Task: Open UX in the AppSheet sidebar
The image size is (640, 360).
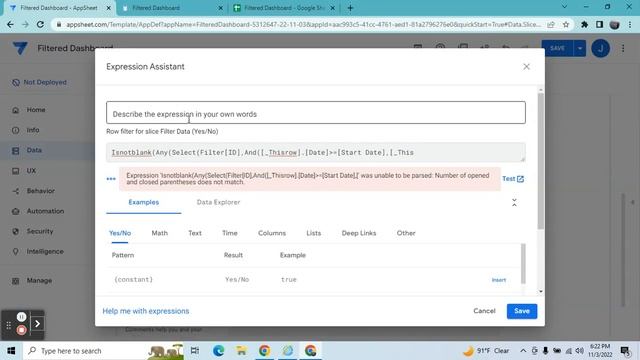Action: pos(31,171)
